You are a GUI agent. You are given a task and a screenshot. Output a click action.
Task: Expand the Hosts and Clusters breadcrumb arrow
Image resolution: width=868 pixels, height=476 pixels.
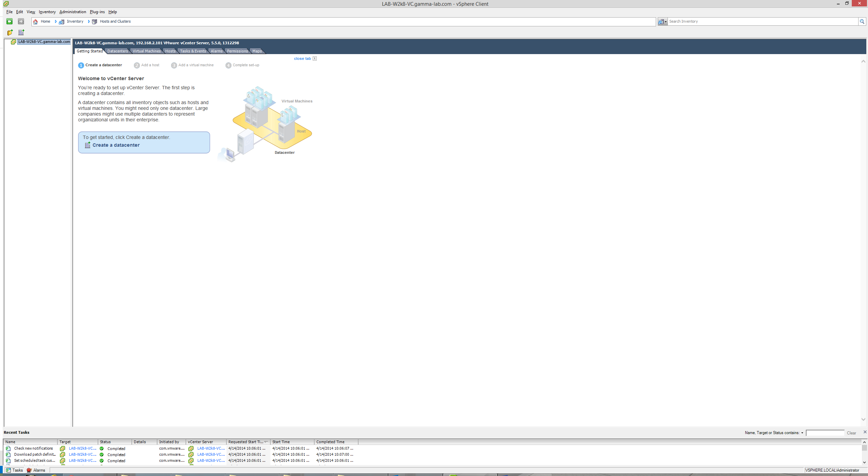point(89,22)
